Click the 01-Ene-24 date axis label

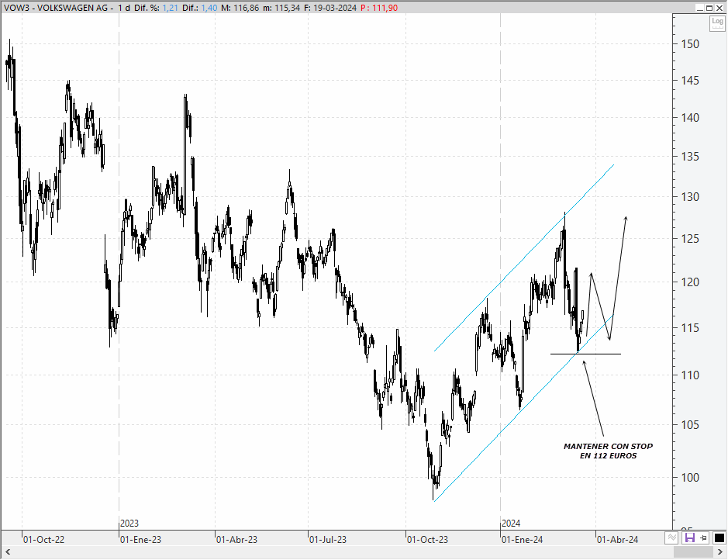[523, 540]
